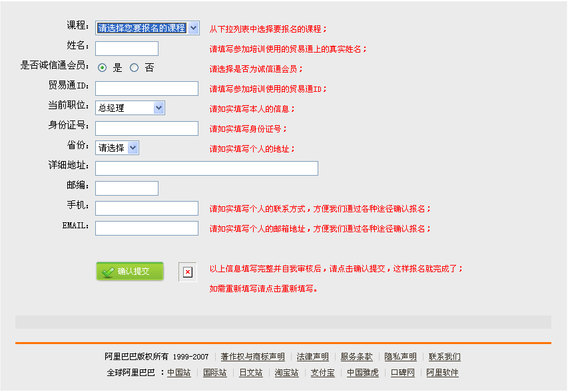Image resolution: width=568 pixels, height=392 pixels.
Task: Click the 身份证号 input field
Action: 146,128
